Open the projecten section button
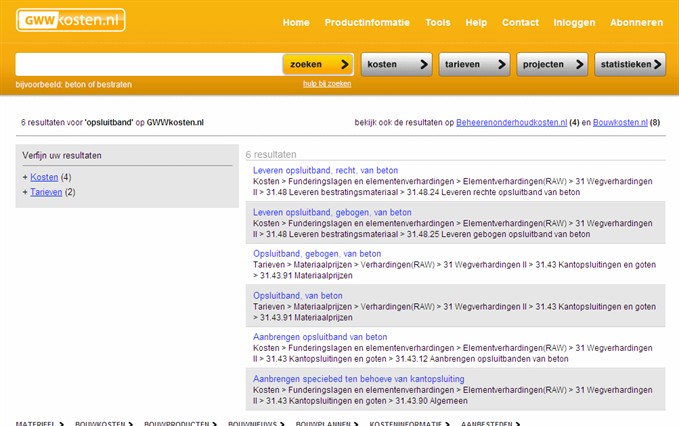Image resolution: width=679 pixels, height=426 pixels. [552, 65]
